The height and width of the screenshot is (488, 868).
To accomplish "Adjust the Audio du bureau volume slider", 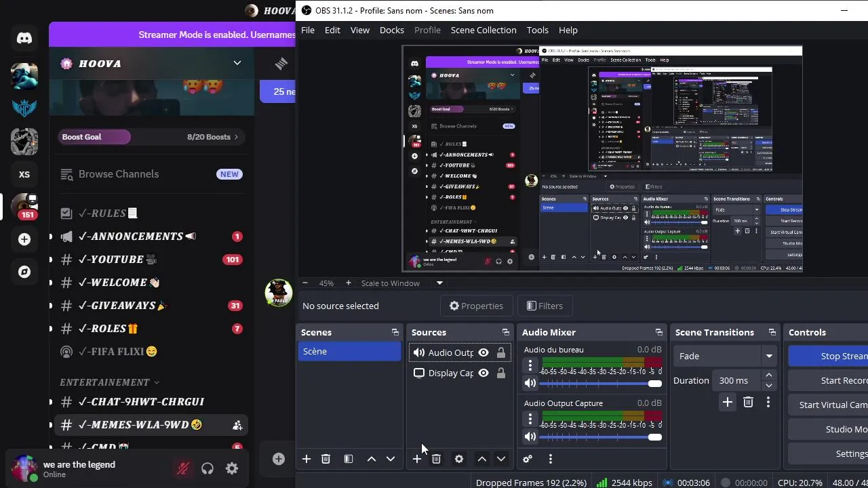I will tap(600, 383).
